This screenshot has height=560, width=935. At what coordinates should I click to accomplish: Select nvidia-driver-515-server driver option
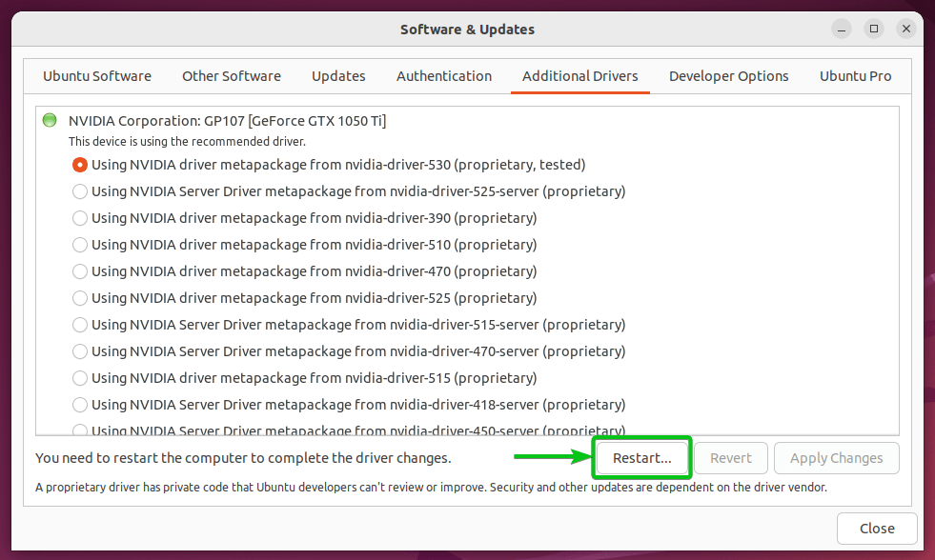pyautogui.click(x=80, y=325)
